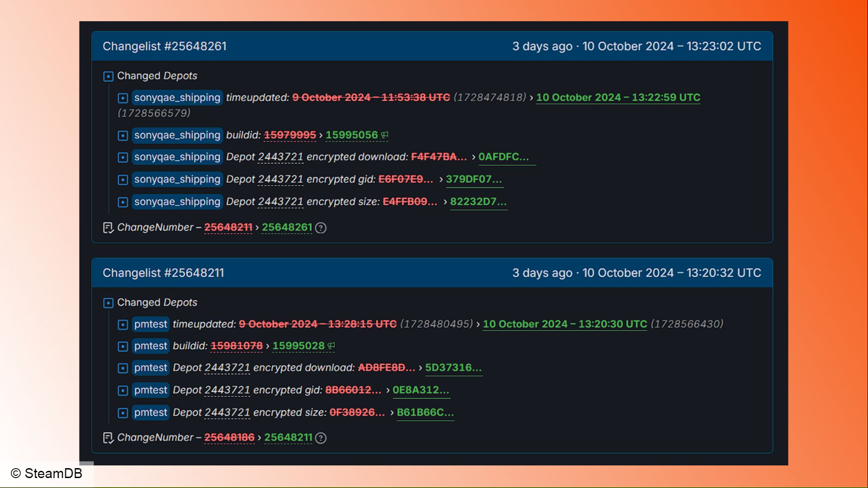Click new change number 25648211 in bottom changelist
The height and width of the screenshot is (488, 868).
[x=288, y=437]
